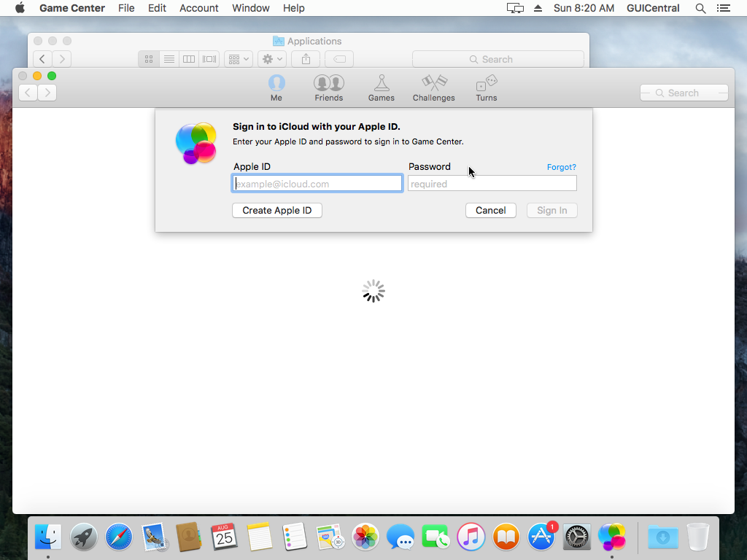Viewport: 747px width, 560px height.
Task: Open the Me tab in Game Center
Action: tap(276, 88)
